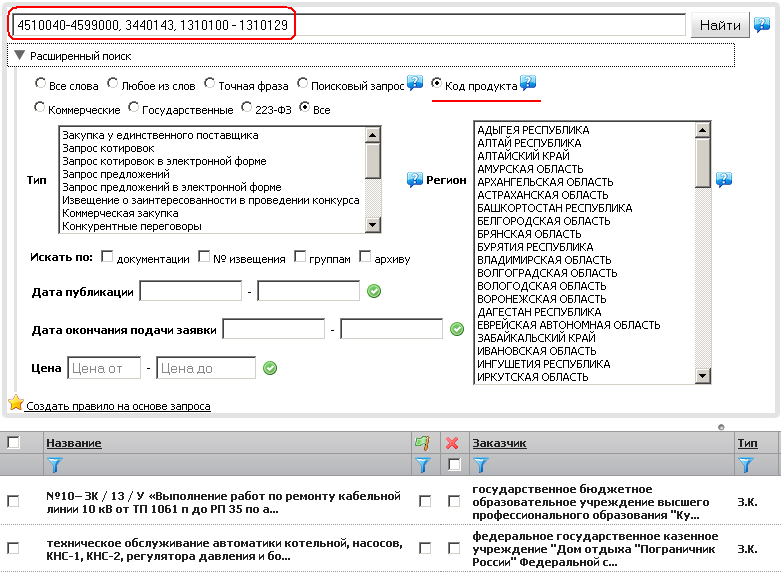The image size is (781, 573).
Task: Click Создать правило на основе запроса link
Action: [118, 406]
